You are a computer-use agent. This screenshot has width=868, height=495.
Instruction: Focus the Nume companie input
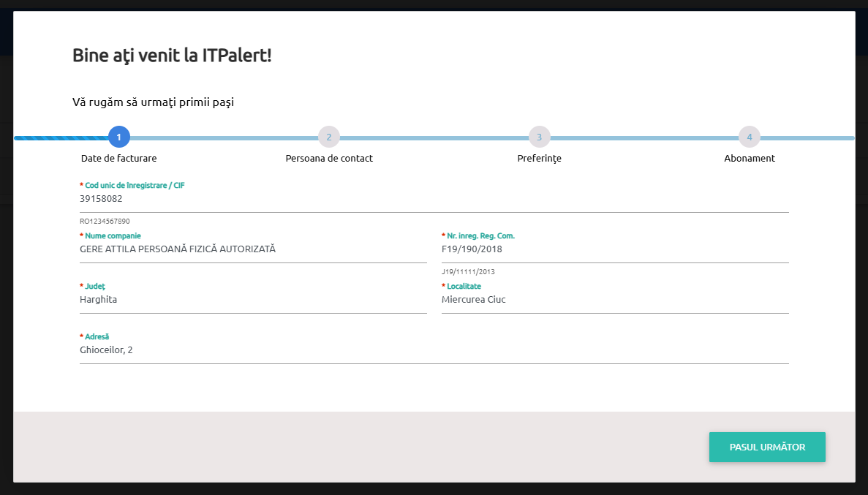pyautogui.click(x=253, y=250)
